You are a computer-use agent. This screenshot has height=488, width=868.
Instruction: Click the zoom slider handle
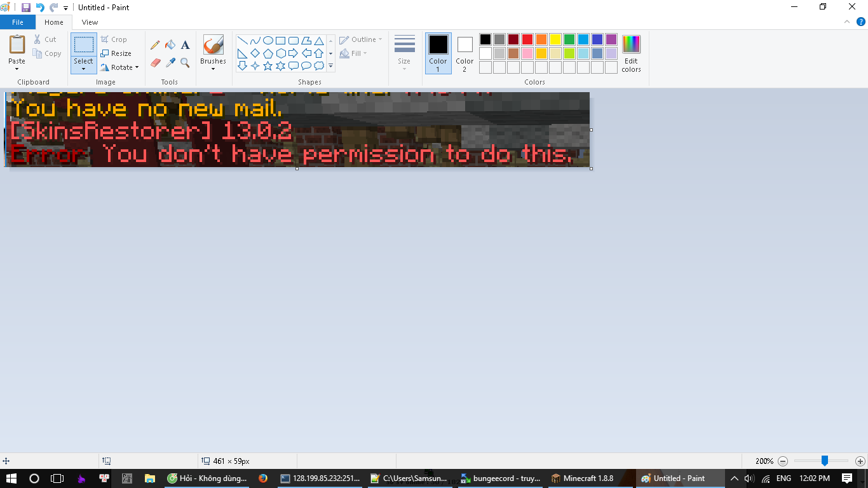coord(824,461)
